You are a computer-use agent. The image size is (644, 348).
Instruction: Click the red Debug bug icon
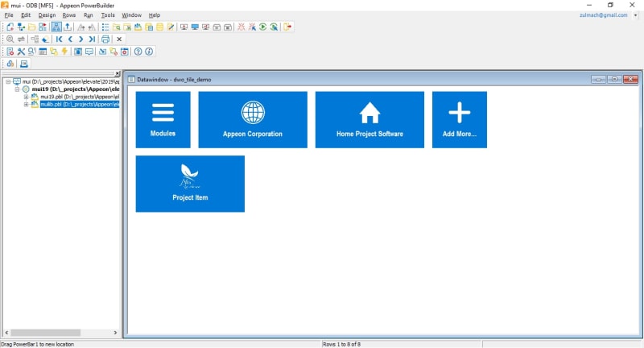point(241,27)
